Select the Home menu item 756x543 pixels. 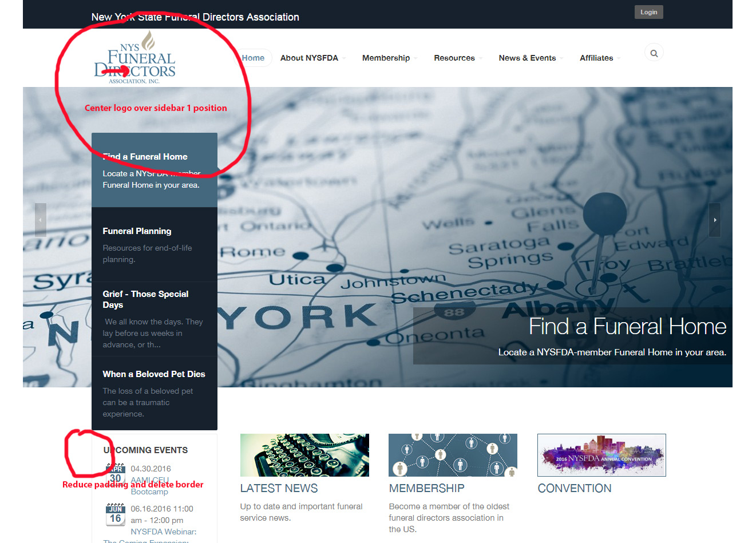tap(253, 58)
